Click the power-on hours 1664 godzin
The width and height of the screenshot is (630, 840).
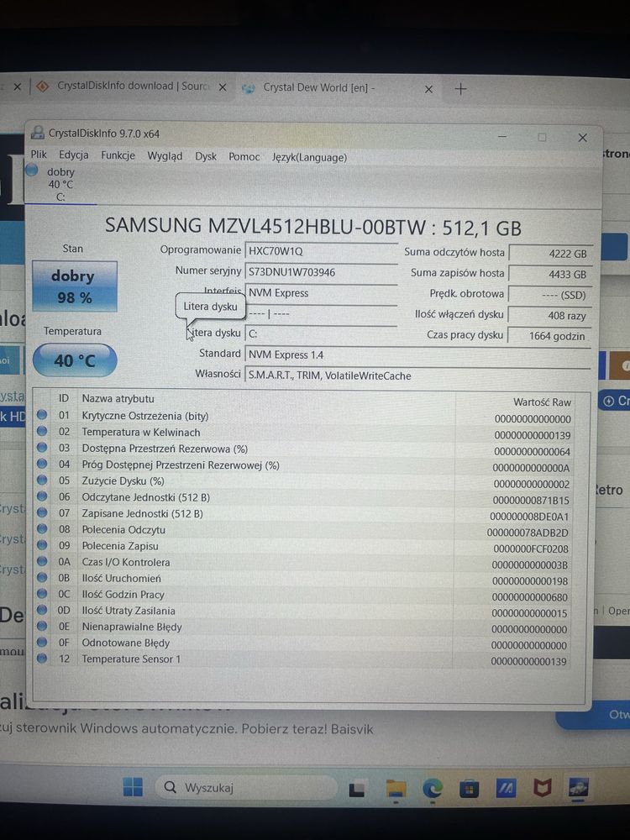549,336
